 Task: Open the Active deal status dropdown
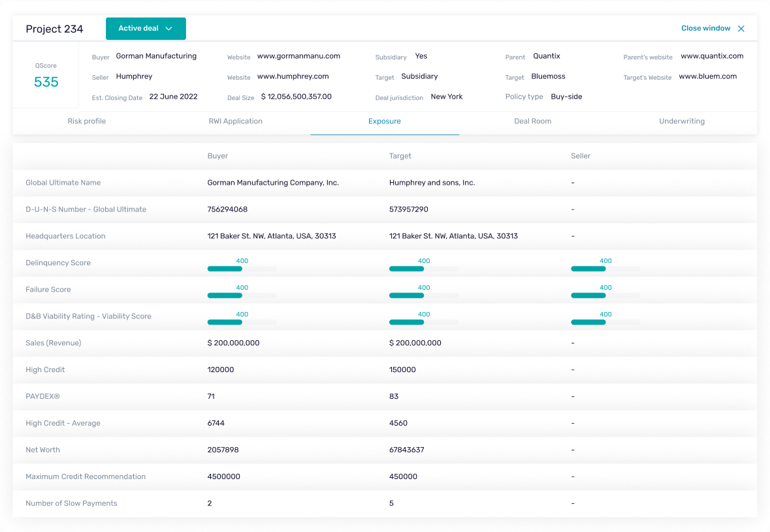138,29
